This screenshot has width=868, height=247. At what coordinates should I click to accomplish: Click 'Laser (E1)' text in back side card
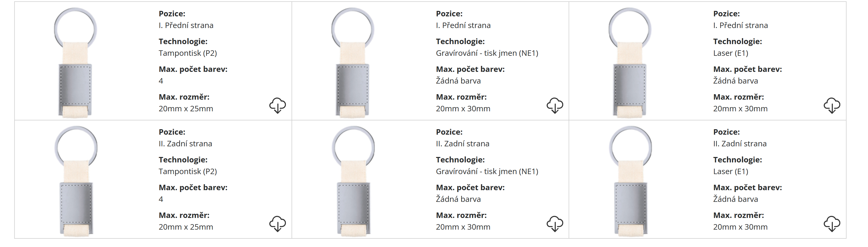[730, 171]
